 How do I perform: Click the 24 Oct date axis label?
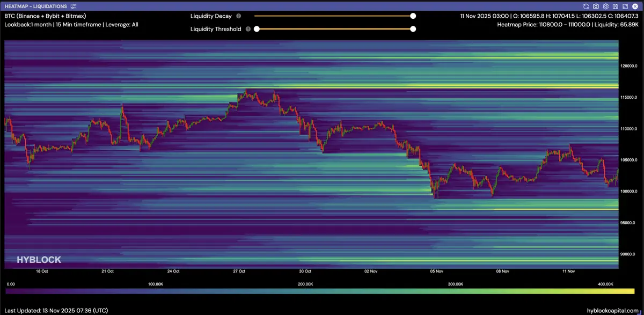[173, 272]
